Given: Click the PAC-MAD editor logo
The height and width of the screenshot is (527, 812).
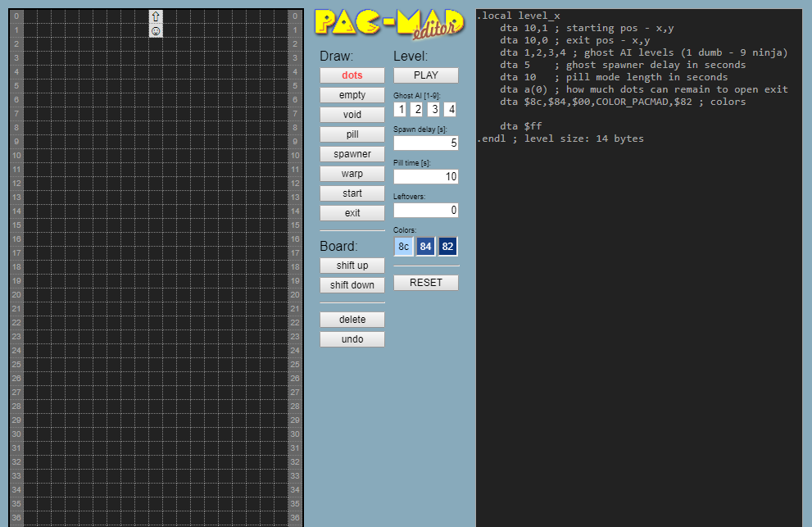Looking at the screenshot, I should click(x=388, y=25).
